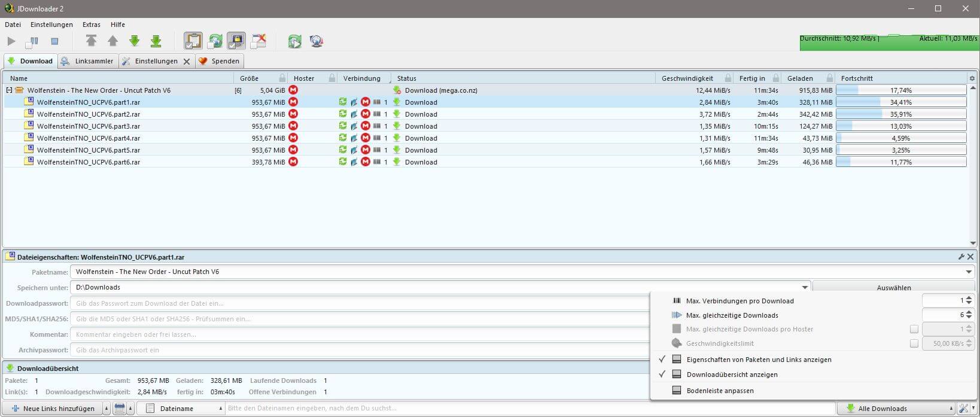980x417 pixels.
Task: Click the reconnect now toolbar icon
Action: pos(294,41)
